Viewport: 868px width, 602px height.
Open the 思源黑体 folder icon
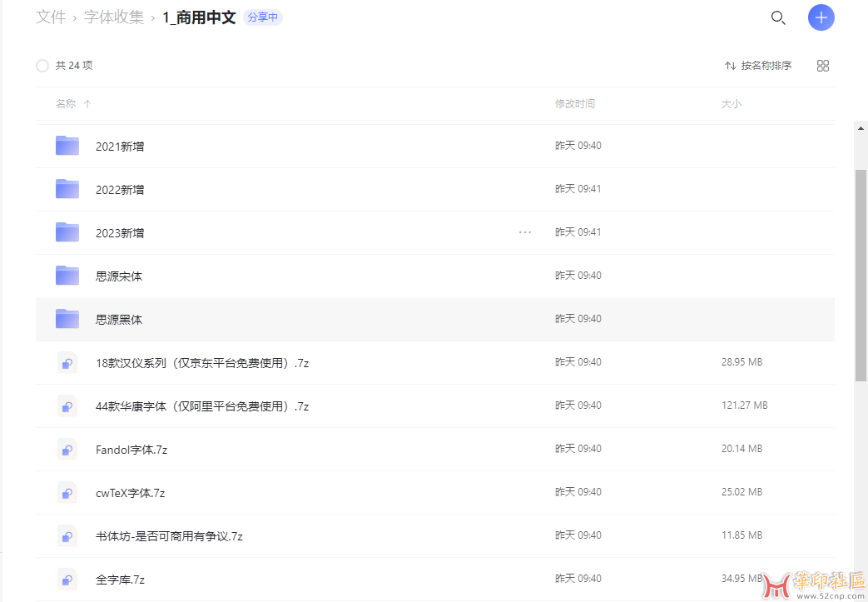click(x=67, y=319)
